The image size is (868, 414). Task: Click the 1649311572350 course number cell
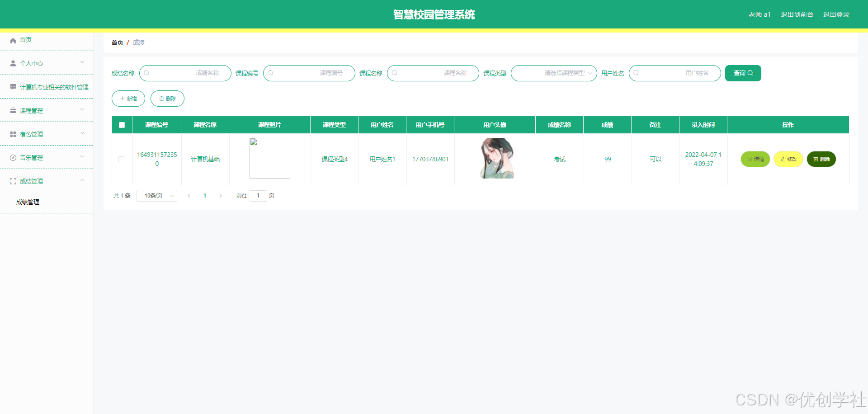(x=157, y=159)
